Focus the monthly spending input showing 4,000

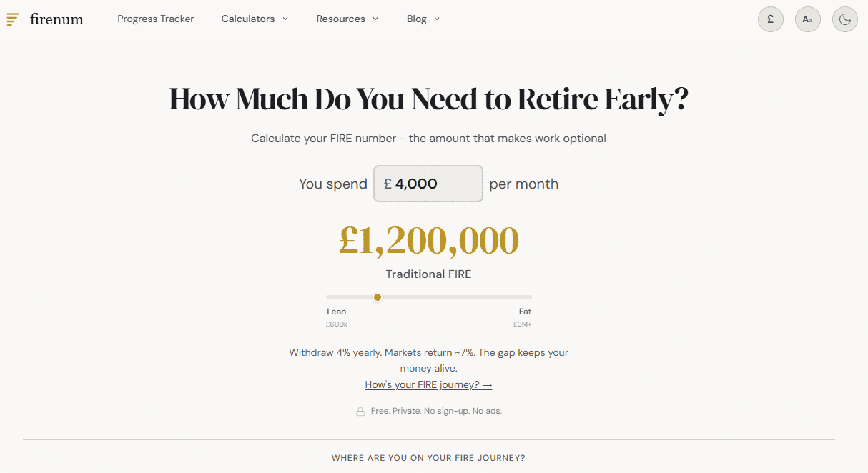[433, 184]
